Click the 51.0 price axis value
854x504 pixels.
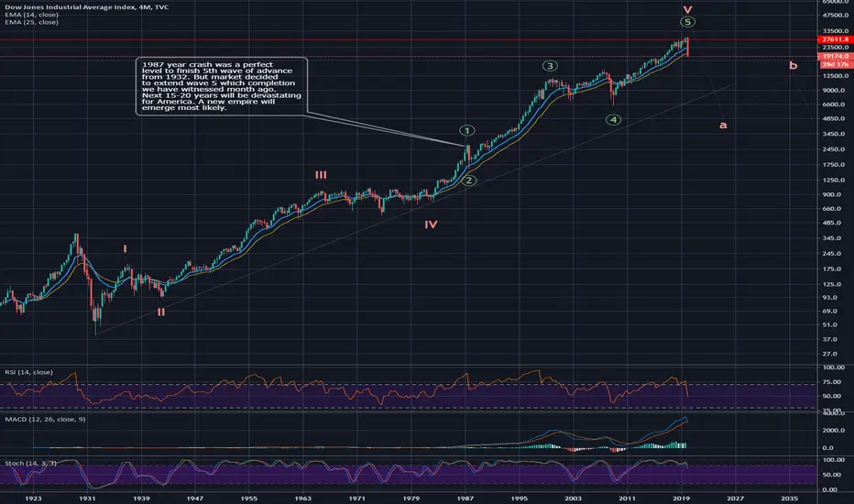831,325
